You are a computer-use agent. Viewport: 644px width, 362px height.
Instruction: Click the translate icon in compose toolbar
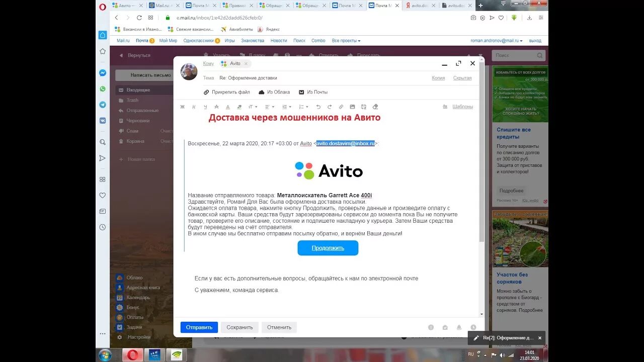point(363,107)
